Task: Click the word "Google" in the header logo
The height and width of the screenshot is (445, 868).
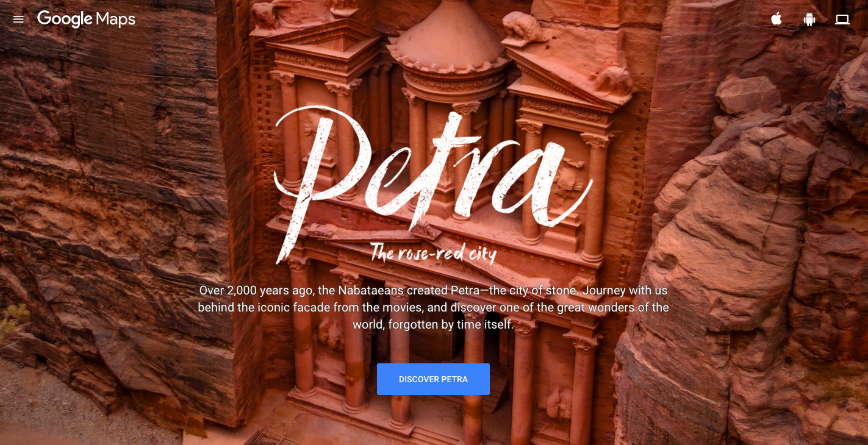Action: point(65,20)
